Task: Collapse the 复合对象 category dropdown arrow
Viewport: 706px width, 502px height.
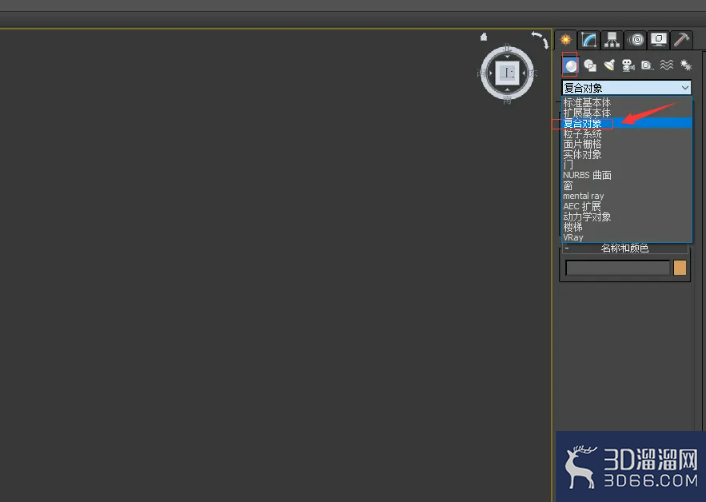Action: pyautogui.click(x=685, y=87)
